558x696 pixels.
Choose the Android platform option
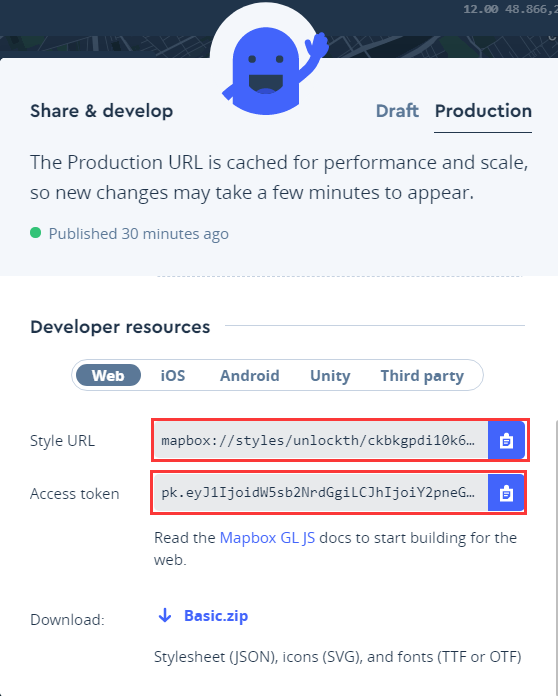point(249,376)
